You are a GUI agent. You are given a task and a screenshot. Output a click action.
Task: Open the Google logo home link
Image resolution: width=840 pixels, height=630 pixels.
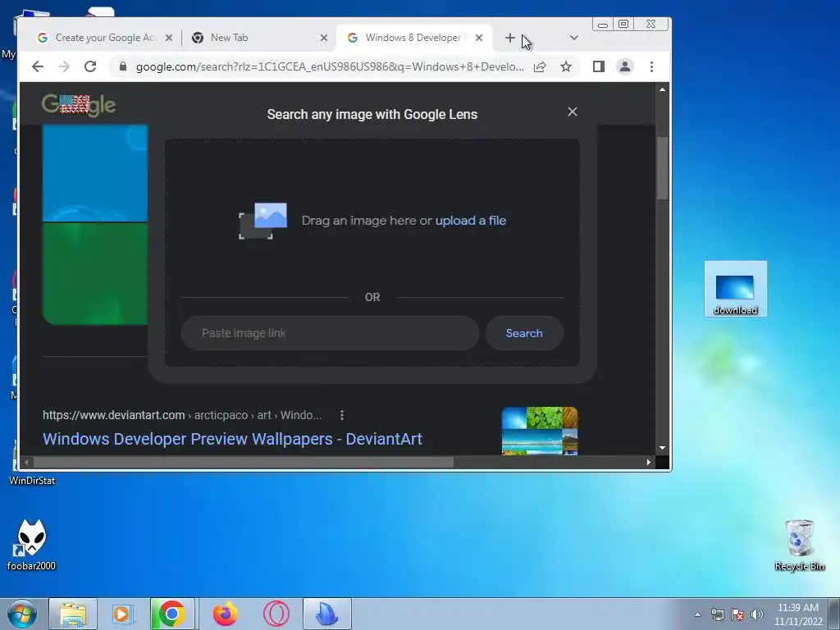click(79, 105)
